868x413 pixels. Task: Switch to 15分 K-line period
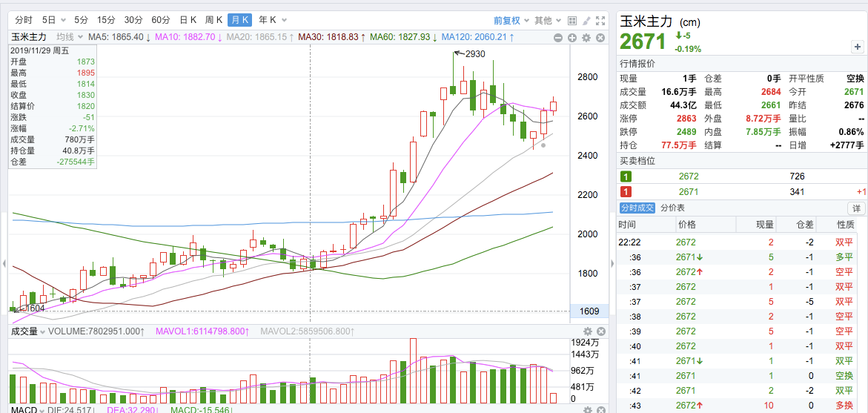[x=106, y=20]
